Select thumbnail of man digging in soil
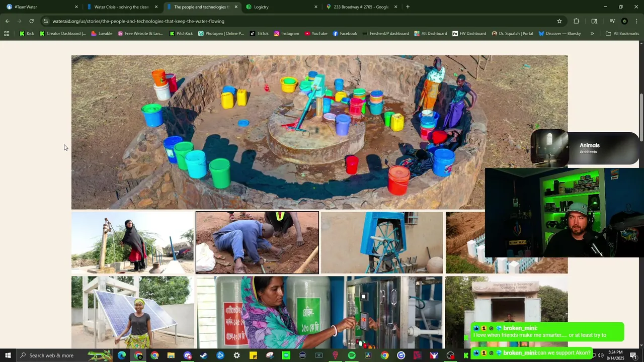Viewport: 644px width, 362px height. click(257, 242)
